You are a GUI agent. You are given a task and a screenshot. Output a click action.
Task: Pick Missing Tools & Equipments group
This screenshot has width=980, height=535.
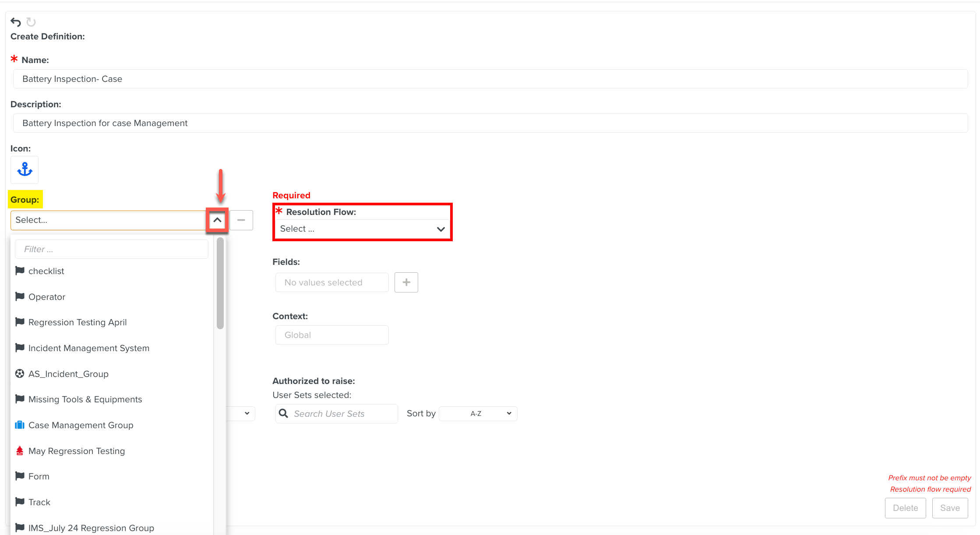coord(85,399)
